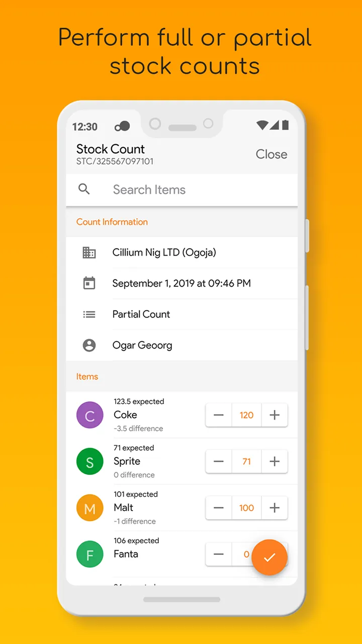362x644 pixels.
Task: Tap the green S avatar for Sprite
Action: click(89, 461)
